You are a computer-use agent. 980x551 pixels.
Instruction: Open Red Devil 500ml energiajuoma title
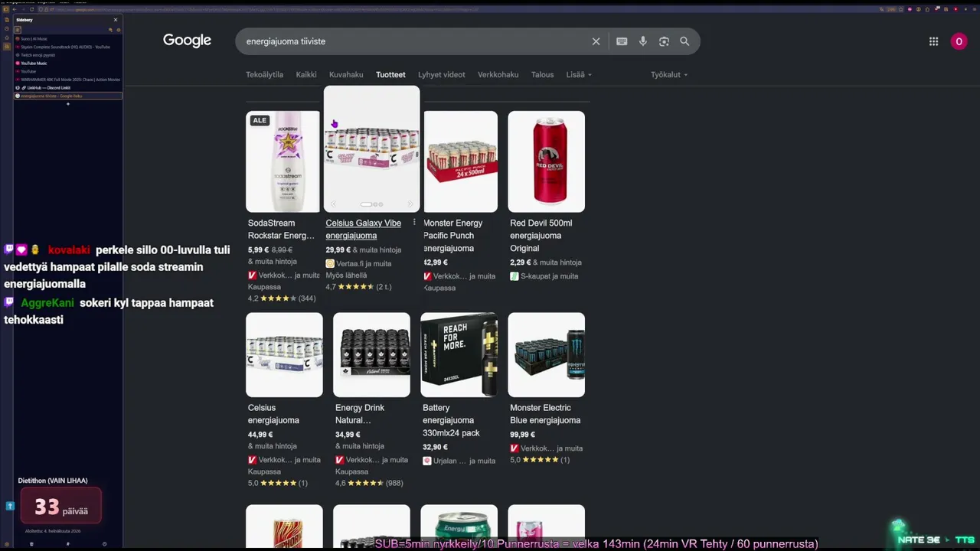click(x=541, y=236)
